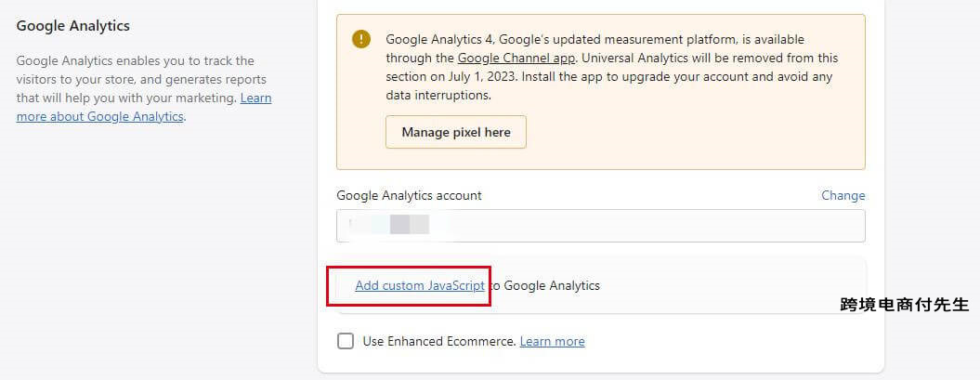Focus the Google Analytics account input field
Screen dimensions: 980x380
point(650,225)
